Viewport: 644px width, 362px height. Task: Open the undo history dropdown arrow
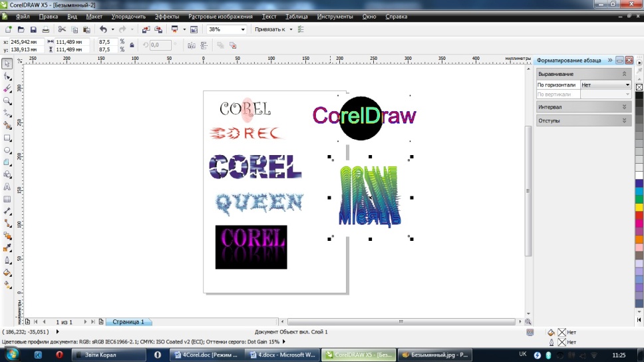(x=113, y=29)
